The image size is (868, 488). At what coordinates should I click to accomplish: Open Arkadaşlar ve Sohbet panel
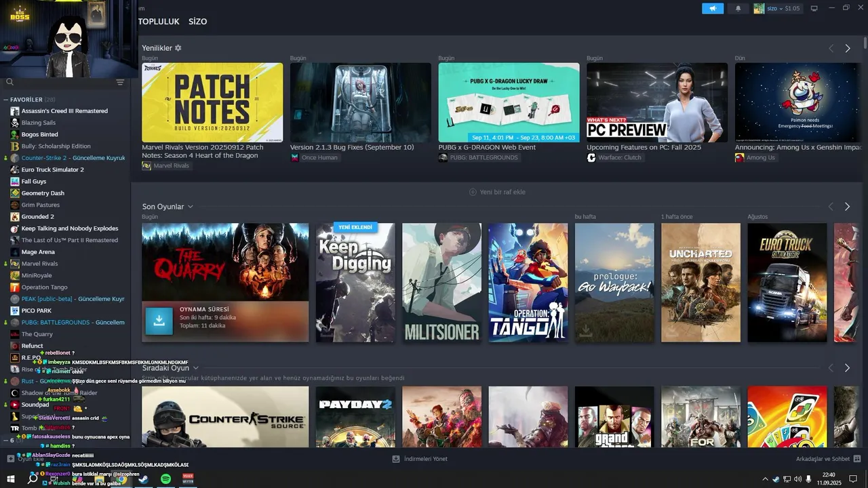[x=828, y=459]
